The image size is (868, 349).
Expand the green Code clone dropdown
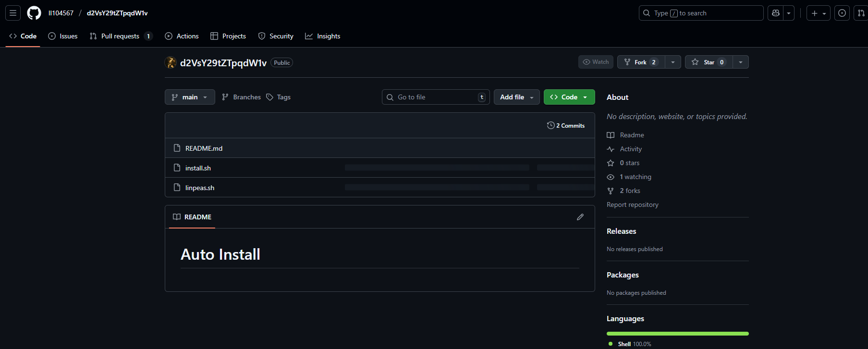coord(569,97)
